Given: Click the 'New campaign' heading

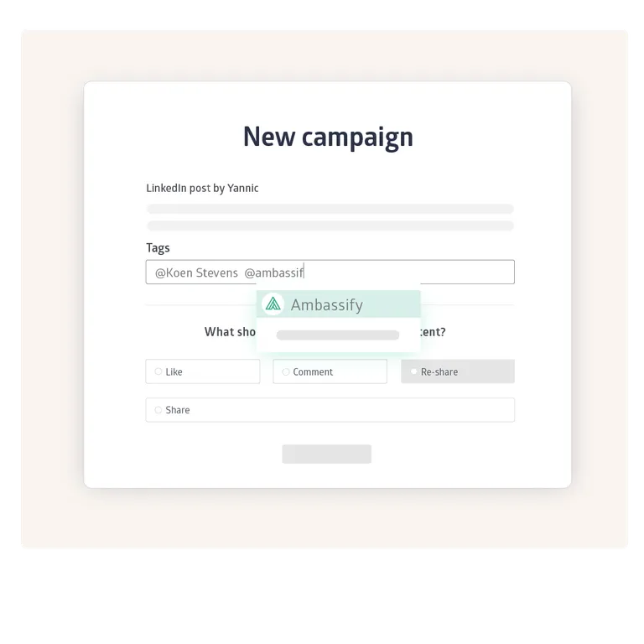Looking at the screenshot, I should tap(327, 137).
